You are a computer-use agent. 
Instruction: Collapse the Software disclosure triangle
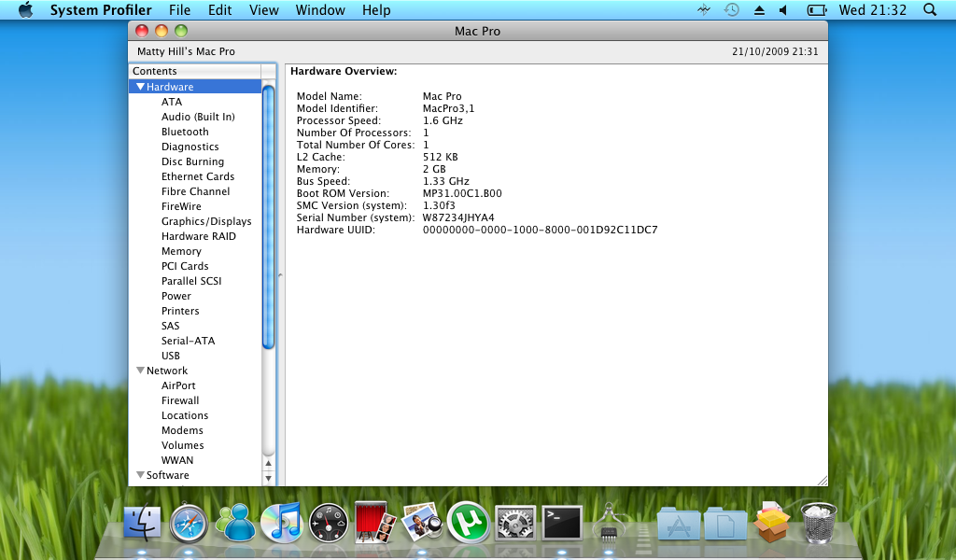(x=140, y=475)
